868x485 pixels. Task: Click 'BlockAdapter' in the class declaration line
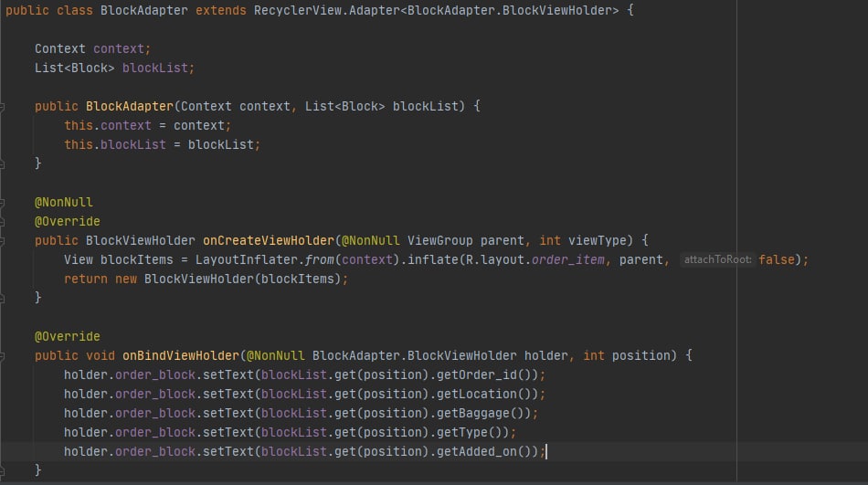(x=144, y=11)
